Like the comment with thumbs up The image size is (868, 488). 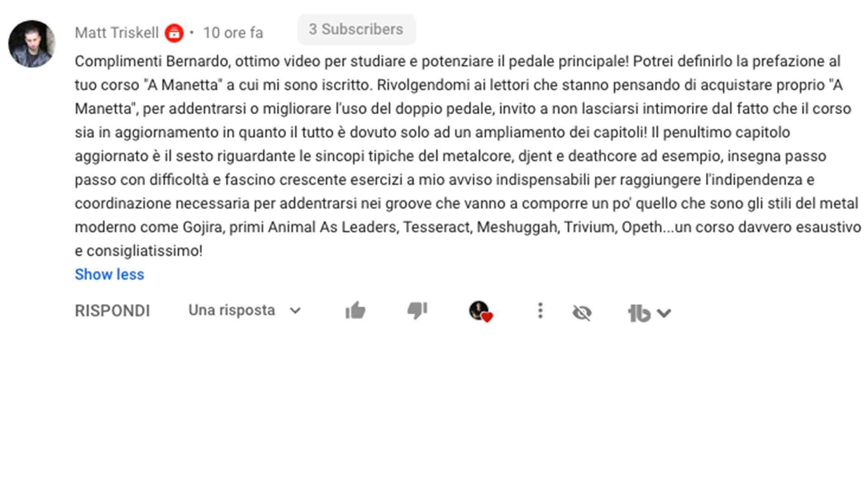click(x=355, y=310)
